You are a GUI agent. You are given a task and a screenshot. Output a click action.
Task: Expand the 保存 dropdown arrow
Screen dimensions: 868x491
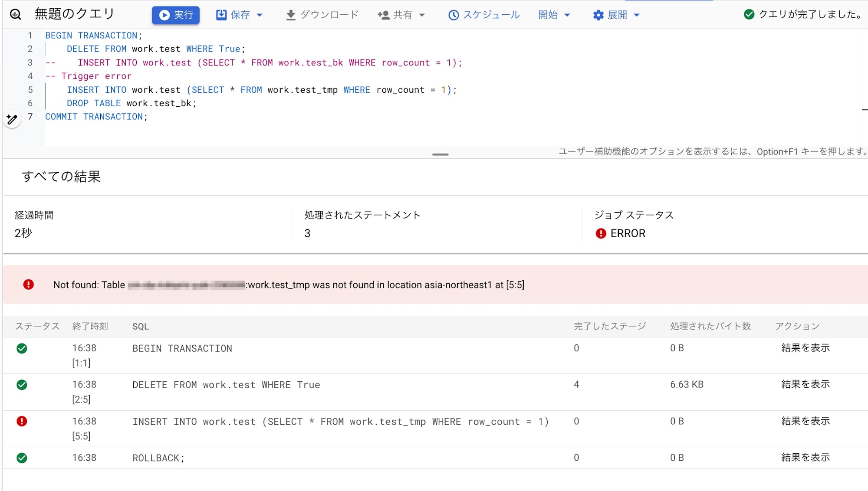[260, 15]
